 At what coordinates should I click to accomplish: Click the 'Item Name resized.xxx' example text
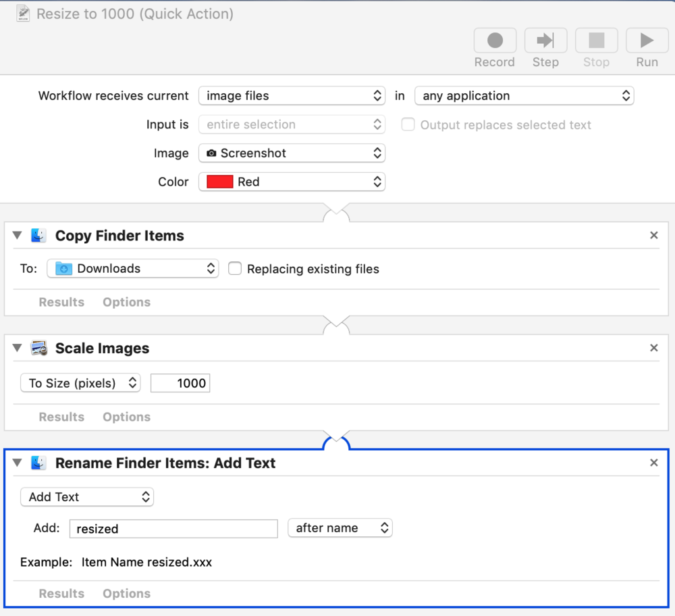pos(146,562)
